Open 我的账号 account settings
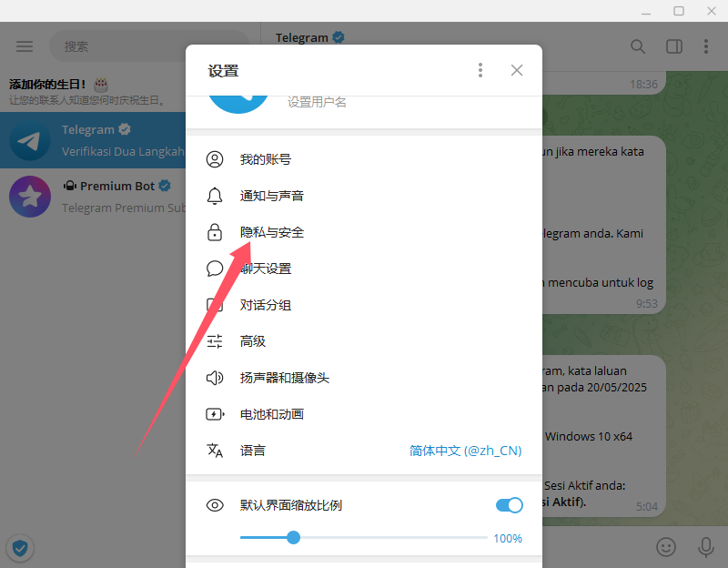The image size is (728, 568). pos(364,159)
